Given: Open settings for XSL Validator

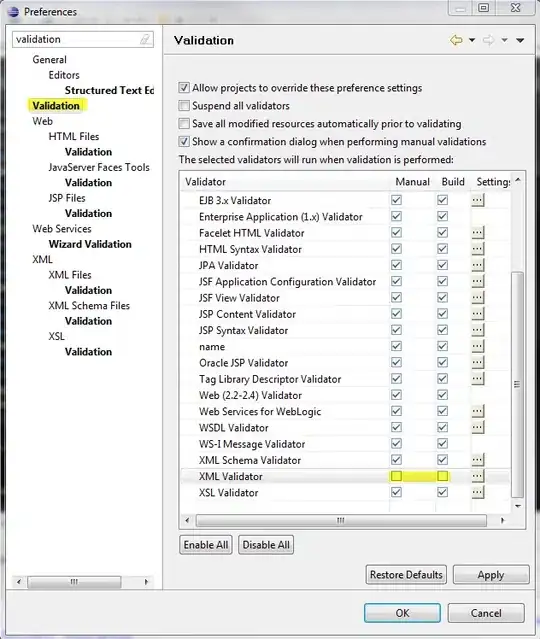Looking at the screenshot, I should click(x=478, y=492).
